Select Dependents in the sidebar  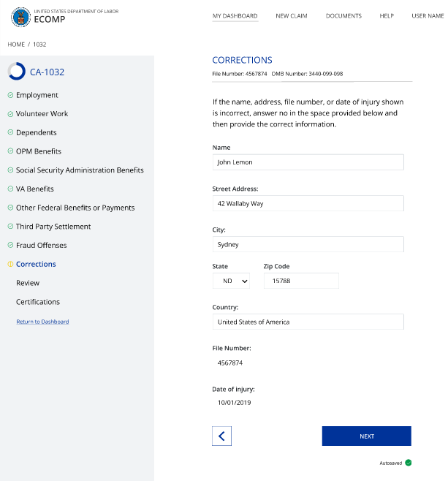click(37, 133)
